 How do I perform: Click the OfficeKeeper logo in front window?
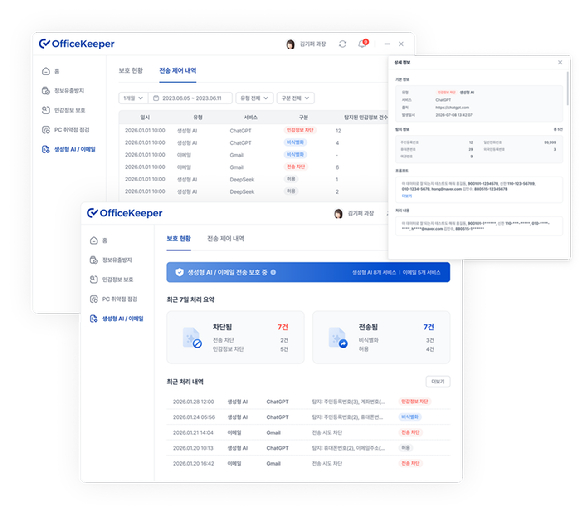125,213
